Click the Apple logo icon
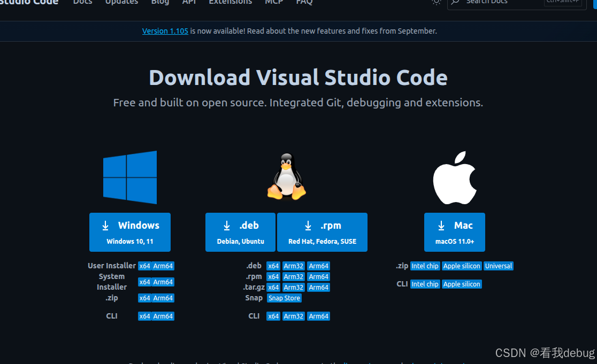Image resolution: width=597 pixels, height=364 pixels. pyautogui.click(x=455, y=177)
